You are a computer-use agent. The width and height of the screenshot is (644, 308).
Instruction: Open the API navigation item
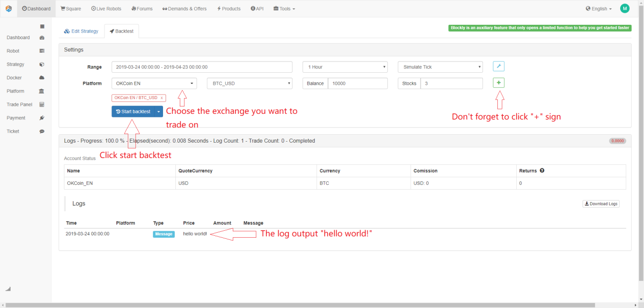[x=257, y=8]
